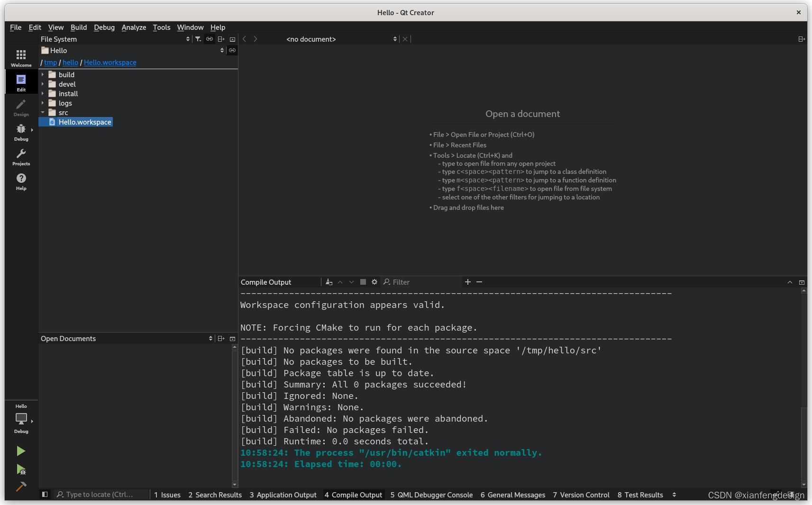Image resolution: width=812 pixels, height=505 pixels.
Task: Build the project with hammer icon
Action: (x=21, y=487)
